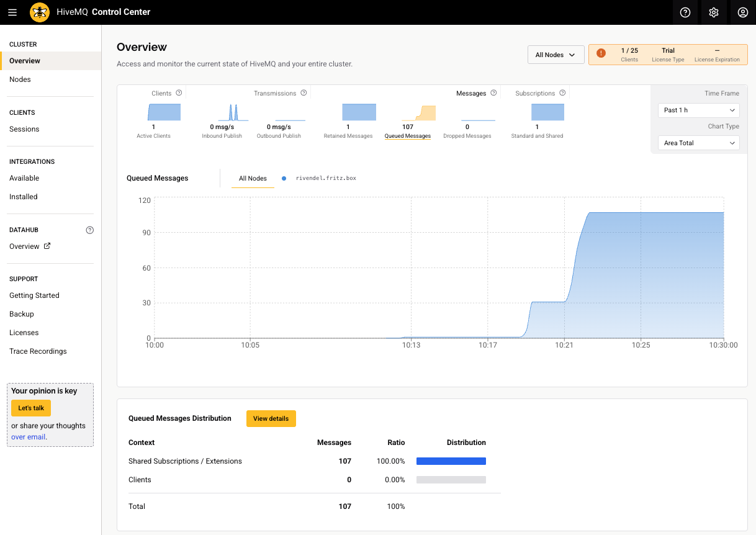Toggle rivendel.fritz.box series in chart legend
Image resolution: width=756 pixels, height=535 pixels.
point(320,178)
